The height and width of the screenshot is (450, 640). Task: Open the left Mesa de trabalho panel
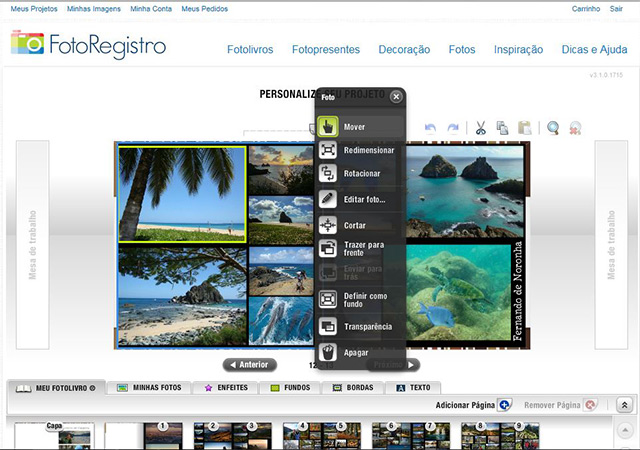pos(33,245)
